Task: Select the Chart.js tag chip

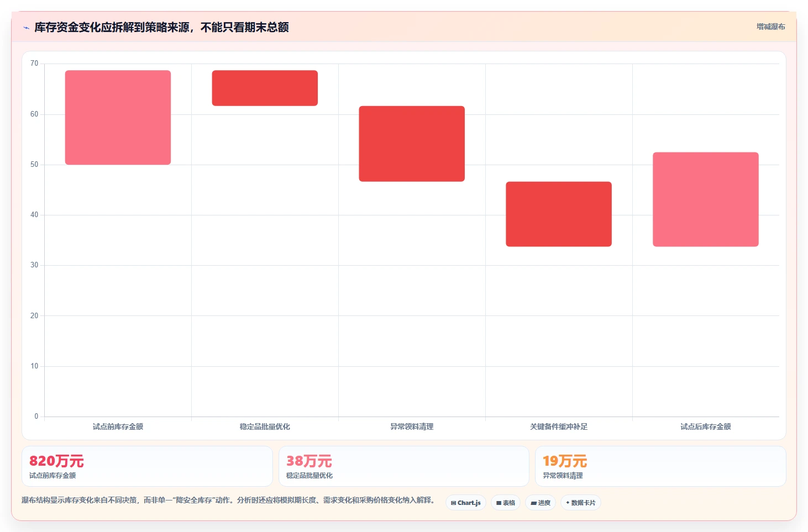Action: click(x=465, y=503)
